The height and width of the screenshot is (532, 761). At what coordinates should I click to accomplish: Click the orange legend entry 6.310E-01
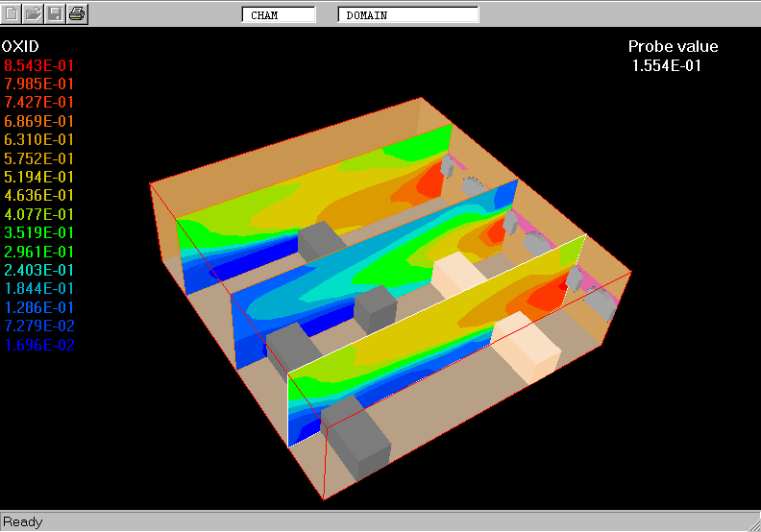coord(39,139)
